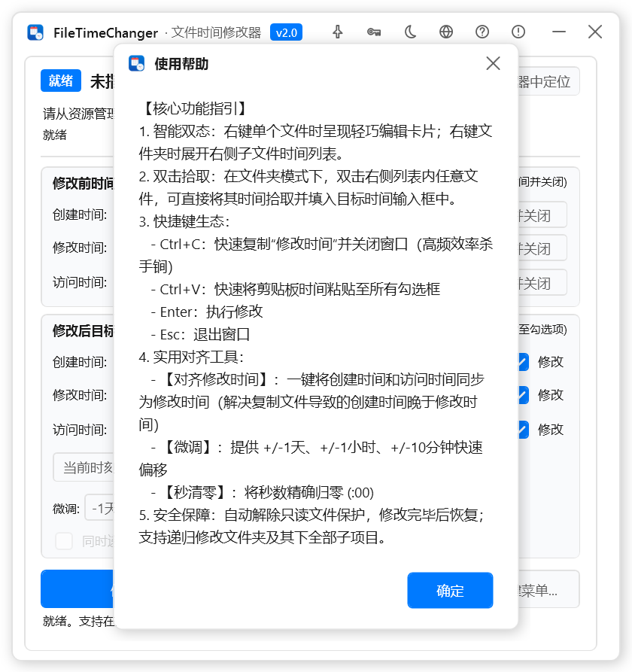Viewport: 632px width, 672px height.
Task: Click the 文件时间修改器 subtitle in title bar
Action: (x=216, y=32)
